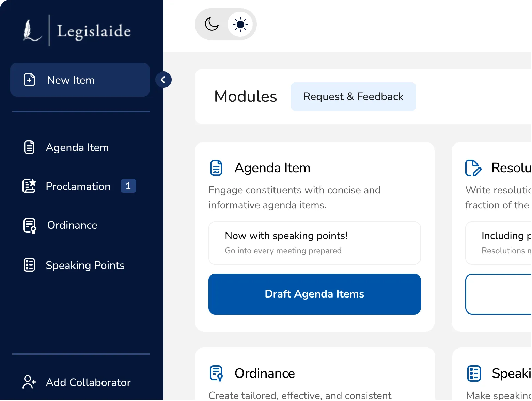Switch to dark mode with the moon toggle
The width and height of the screenshot is (532, 401).
(211, 24)
